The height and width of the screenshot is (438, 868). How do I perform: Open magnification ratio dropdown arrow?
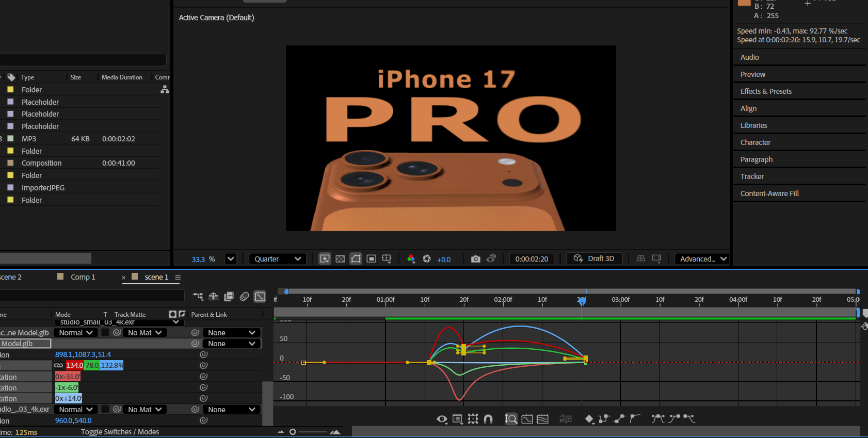(231, 259)
